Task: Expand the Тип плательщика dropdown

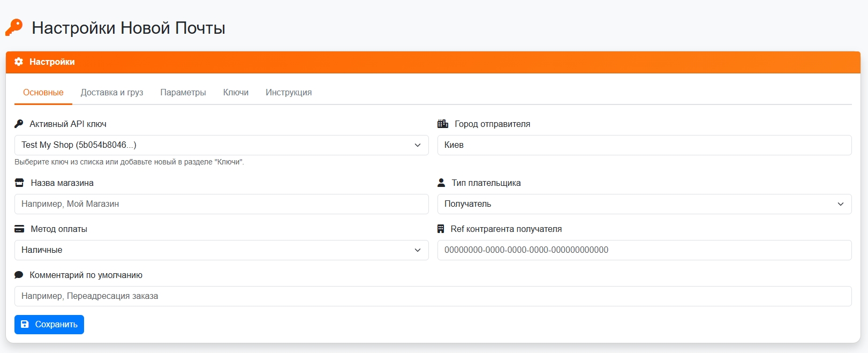Action: pyautogui.click(x=644, y=204)
